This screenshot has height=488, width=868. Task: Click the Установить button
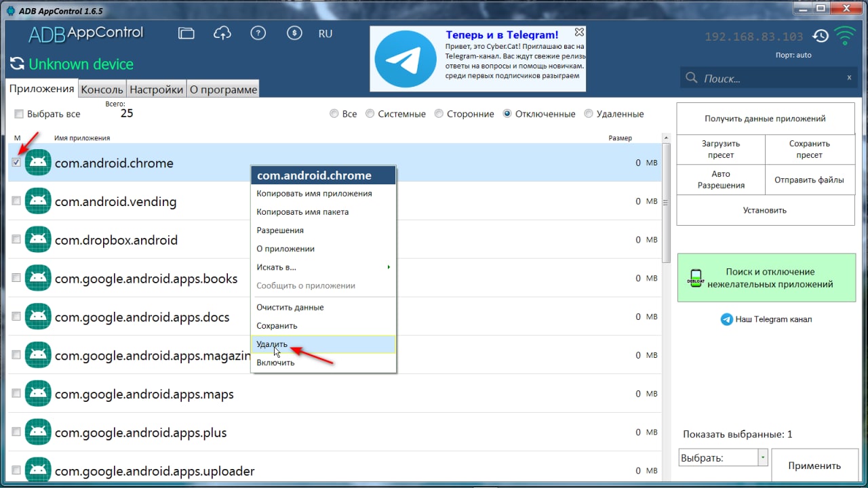pyautogui.click(x=766, y=210)
